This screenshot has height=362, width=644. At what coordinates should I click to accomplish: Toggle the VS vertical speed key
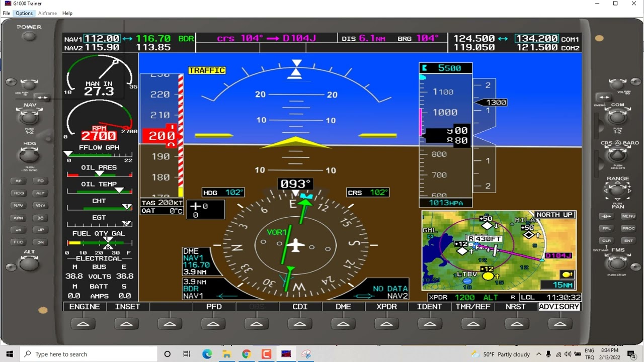point(19,230)
